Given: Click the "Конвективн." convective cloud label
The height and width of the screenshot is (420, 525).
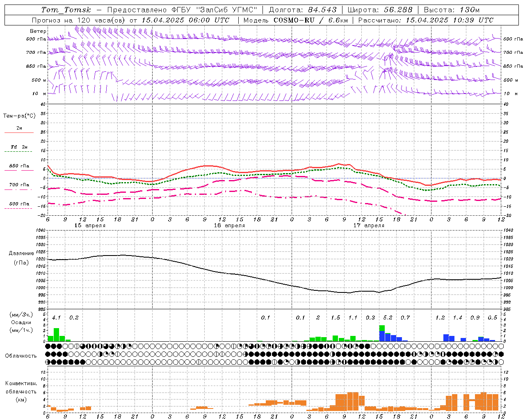Looking at the screenshot, I should click(21, 383).
